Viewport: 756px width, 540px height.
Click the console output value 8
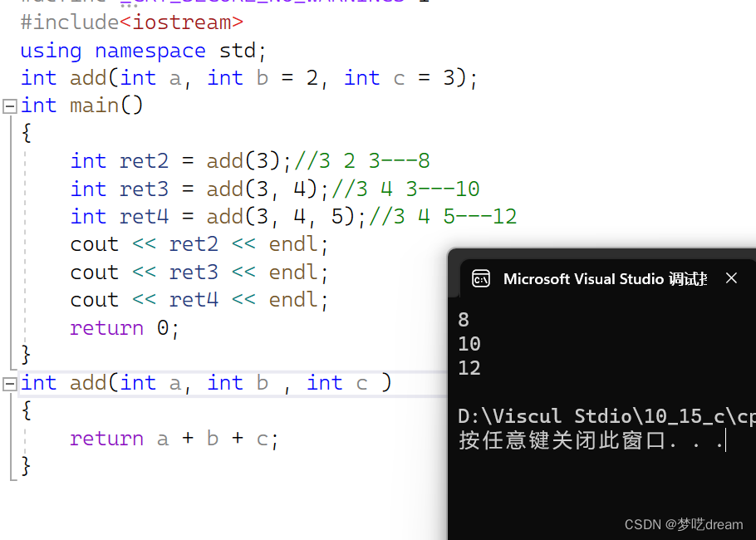[x=464, y=320]
